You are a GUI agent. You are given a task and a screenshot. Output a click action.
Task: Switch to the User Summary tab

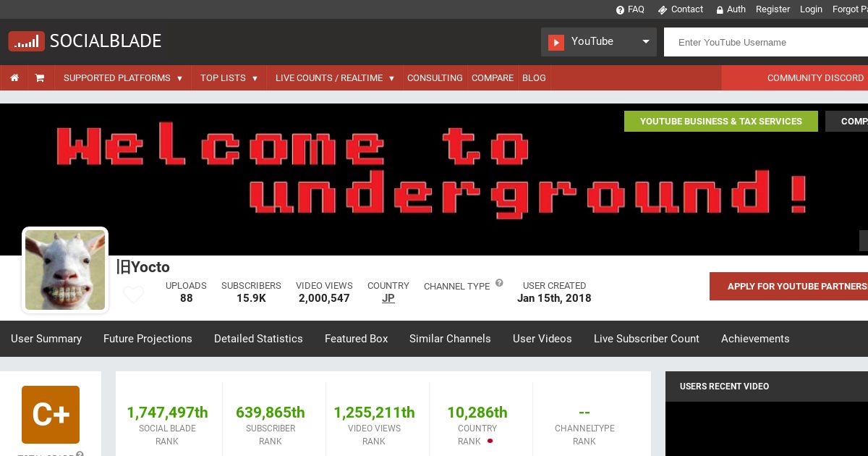[x=46, y=339]
